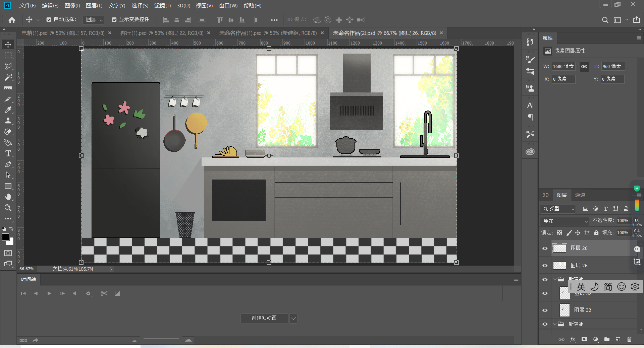Click the black foreground color swatch
Viewport: 644px width, 348px height.
6,237
